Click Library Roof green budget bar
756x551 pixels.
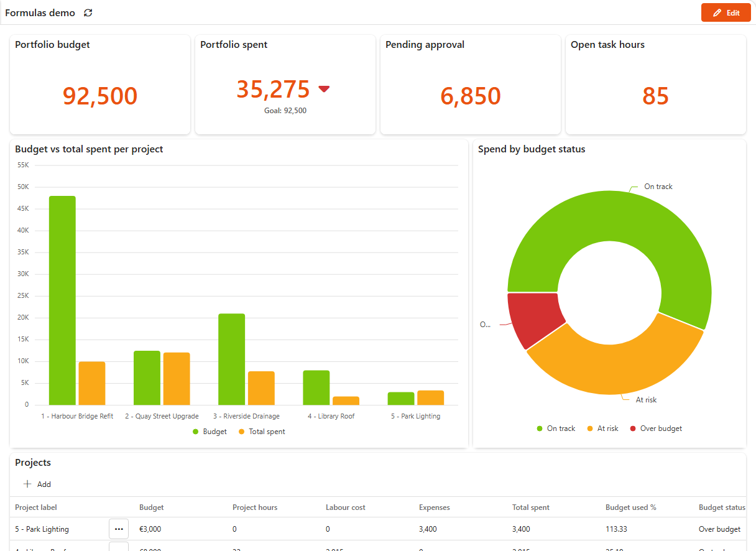pos(316,387)
